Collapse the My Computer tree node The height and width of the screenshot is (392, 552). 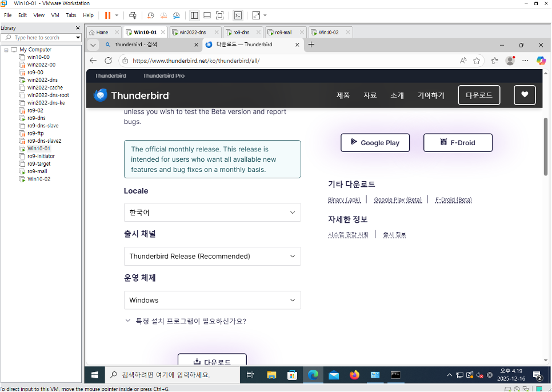[x=6, y=50]
